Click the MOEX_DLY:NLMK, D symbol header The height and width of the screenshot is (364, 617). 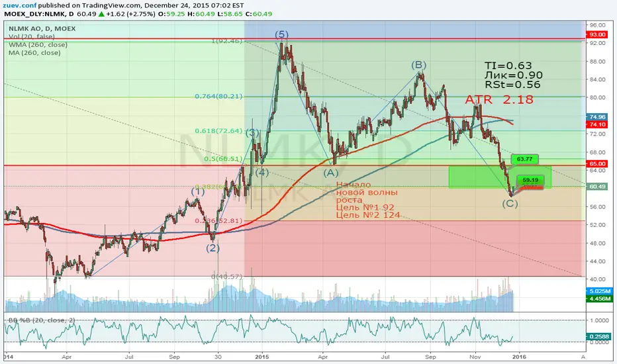pyautogui.click(x=39, y=14)
